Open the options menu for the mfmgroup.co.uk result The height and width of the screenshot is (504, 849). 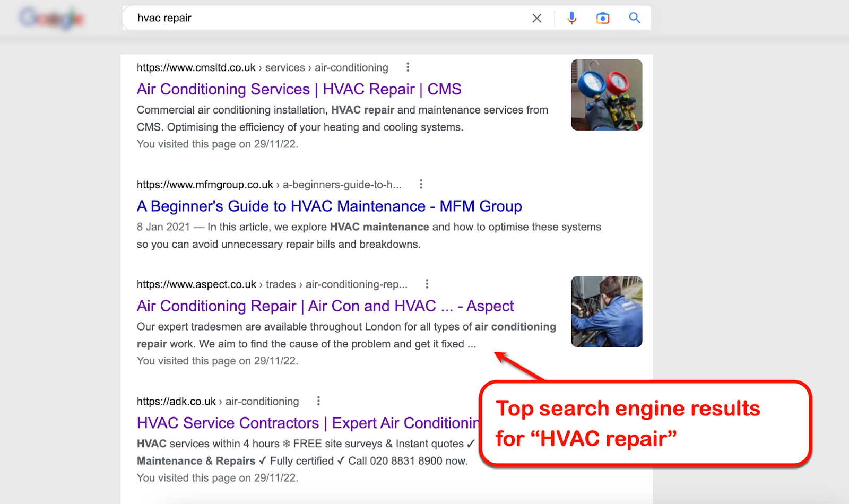click(421, 184)
